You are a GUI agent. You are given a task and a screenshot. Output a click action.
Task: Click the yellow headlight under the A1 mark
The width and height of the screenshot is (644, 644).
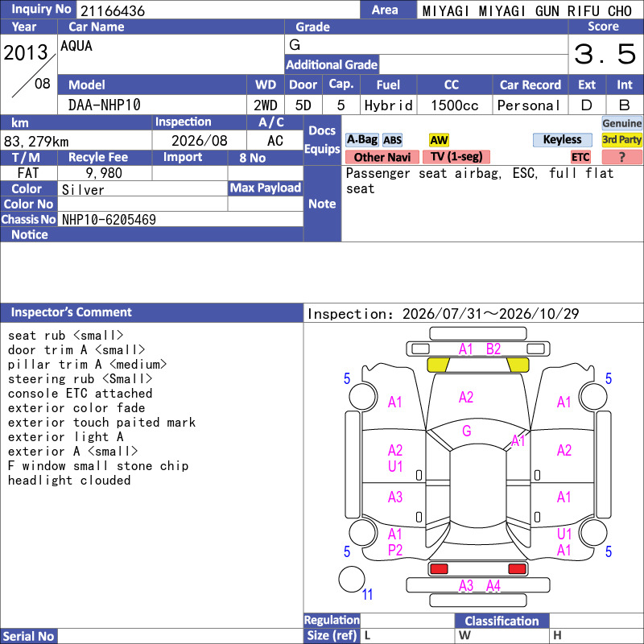click(x=438, y=365)
